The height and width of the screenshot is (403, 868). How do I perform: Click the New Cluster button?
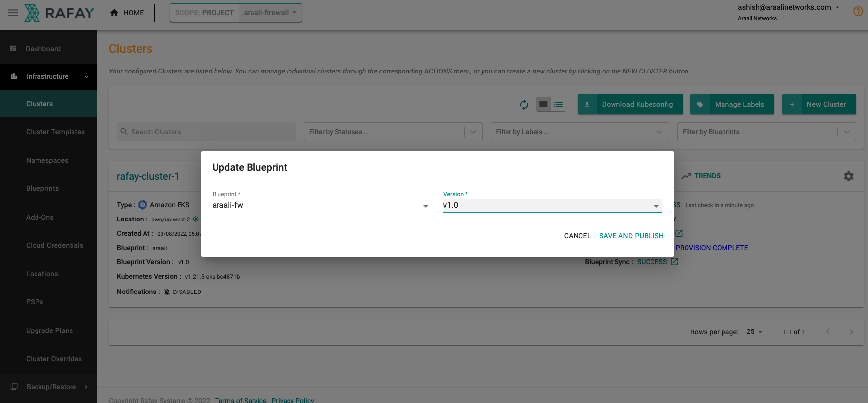[819, 105]
